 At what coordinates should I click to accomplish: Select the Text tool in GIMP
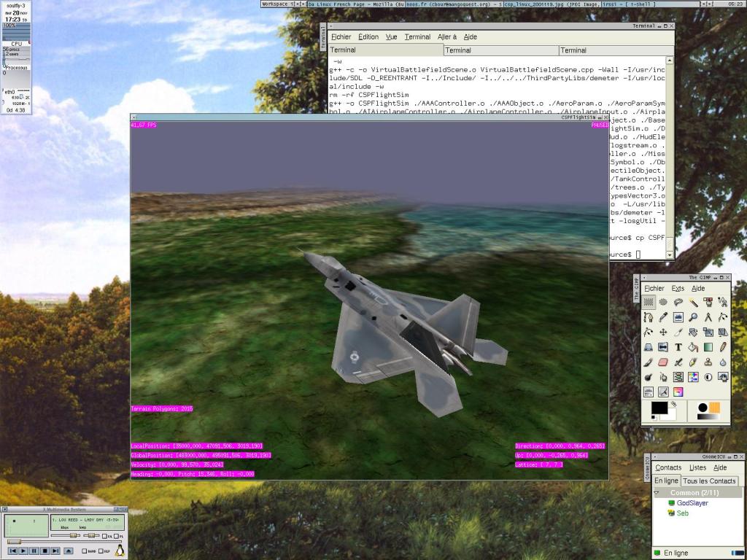pos(678,347)
